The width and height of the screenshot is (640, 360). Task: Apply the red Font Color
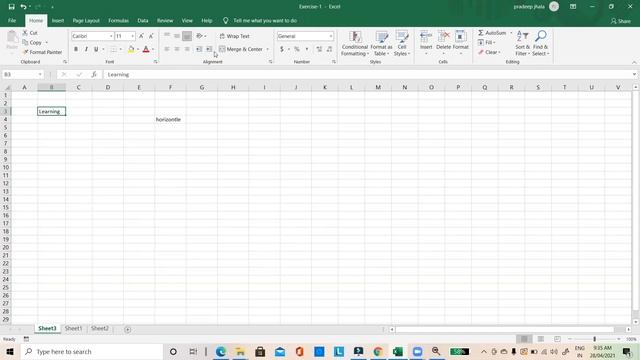(146, 49)
